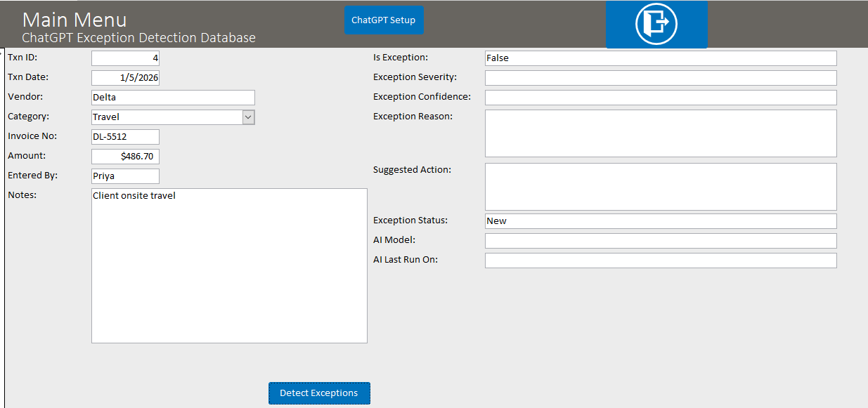
Task: Click the AI Last Run On field
Action: coord(660,261)
